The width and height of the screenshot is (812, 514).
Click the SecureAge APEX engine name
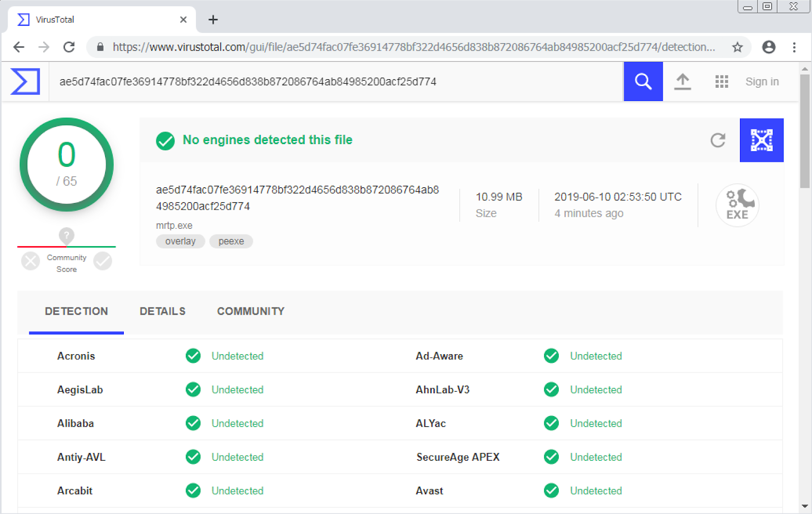(x=458, y=457)
